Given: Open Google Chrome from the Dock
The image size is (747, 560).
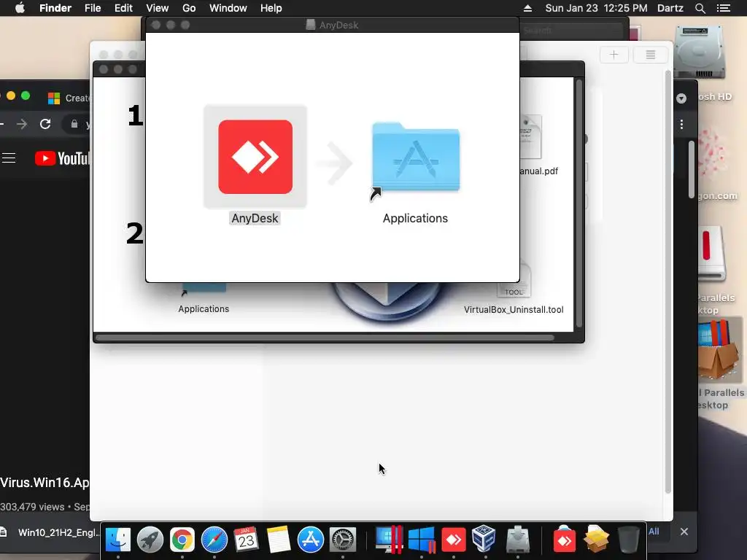Looking at the screenshot, I should [x=182, y=540].
